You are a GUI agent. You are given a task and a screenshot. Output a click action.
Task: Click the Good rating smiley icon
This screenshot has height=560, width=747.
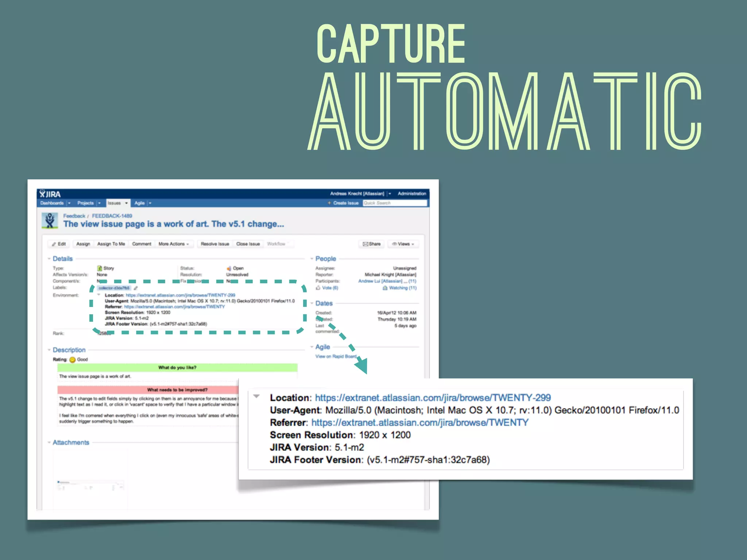pos(72,360)
